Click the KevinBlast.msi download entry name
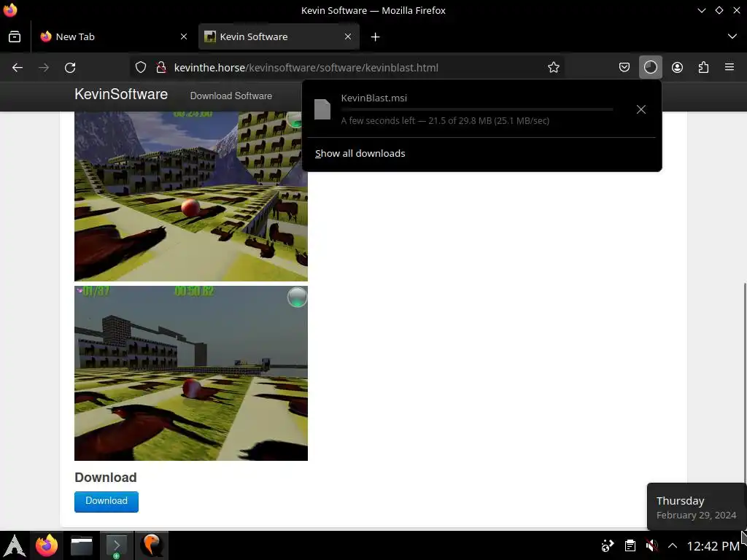747x560 pixels. 374,98
